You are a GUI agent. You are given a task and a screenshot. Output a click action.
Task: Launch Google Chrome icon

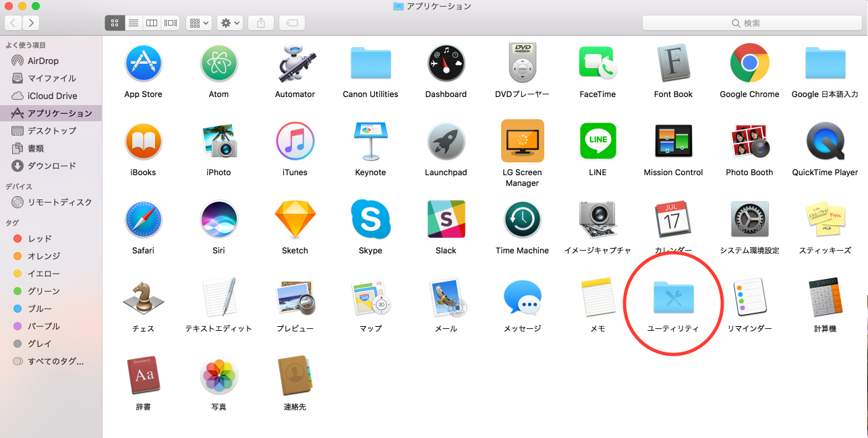[749, 64]
